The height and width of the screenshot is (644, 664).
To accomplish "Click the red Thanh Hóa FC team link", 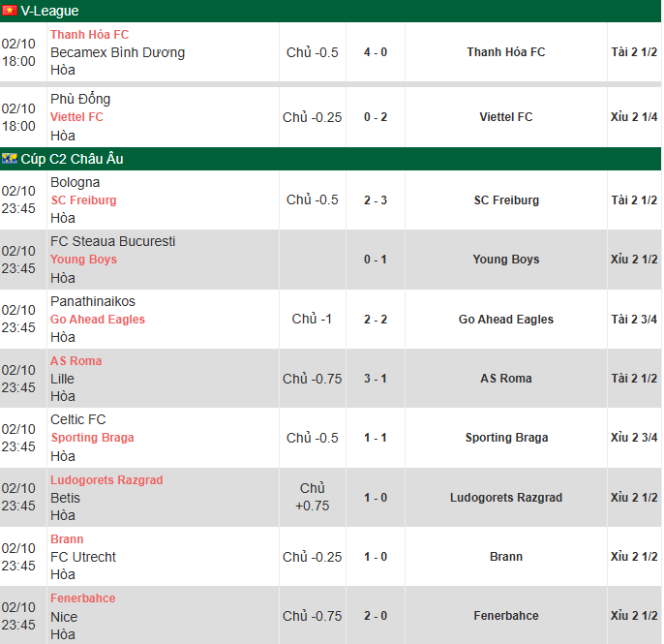I will (89, 35).
